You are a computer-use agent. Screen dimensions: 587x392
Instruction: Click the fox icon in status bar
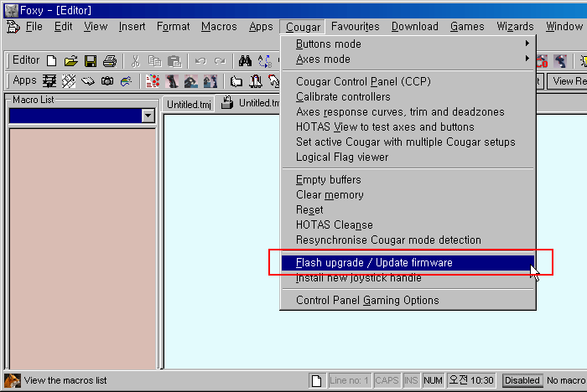13,381
